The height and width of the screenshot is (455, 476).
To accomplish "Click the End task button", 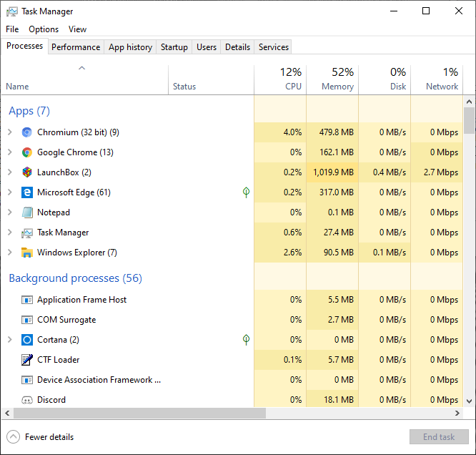I will [439, 437].
